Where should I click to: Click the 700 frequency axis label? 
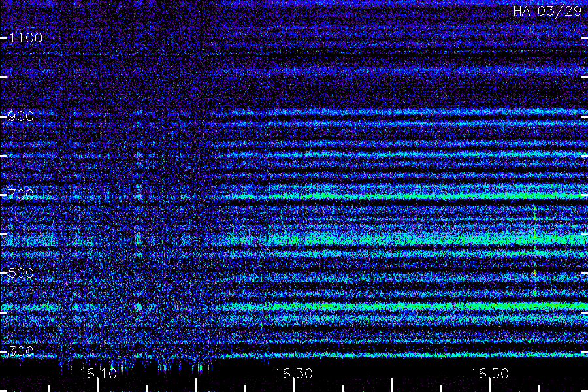(21, 195)
